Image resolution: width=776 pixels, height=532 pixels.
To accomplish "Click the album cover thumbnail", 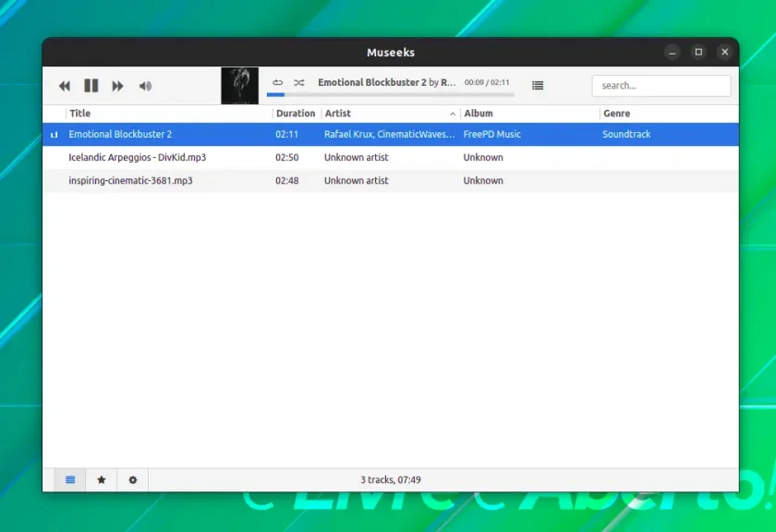I will pyautogui.click(x=239, y=86).
